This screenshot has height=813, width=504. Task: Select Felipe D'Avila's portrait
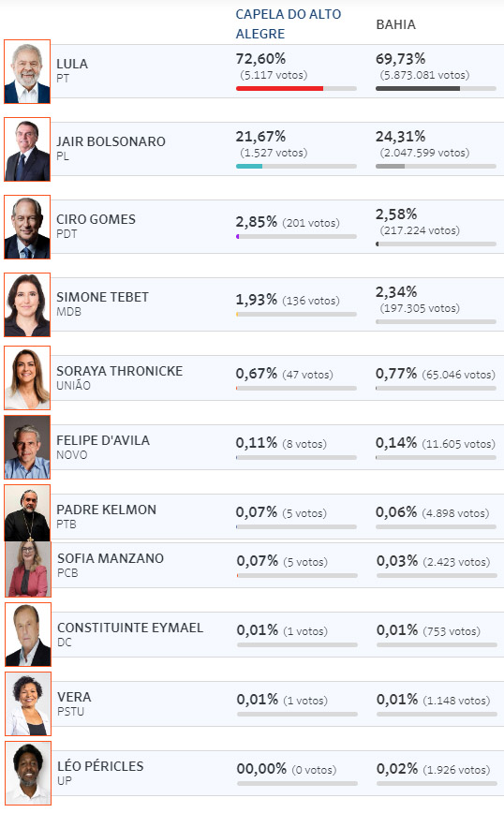pos(27,447)
